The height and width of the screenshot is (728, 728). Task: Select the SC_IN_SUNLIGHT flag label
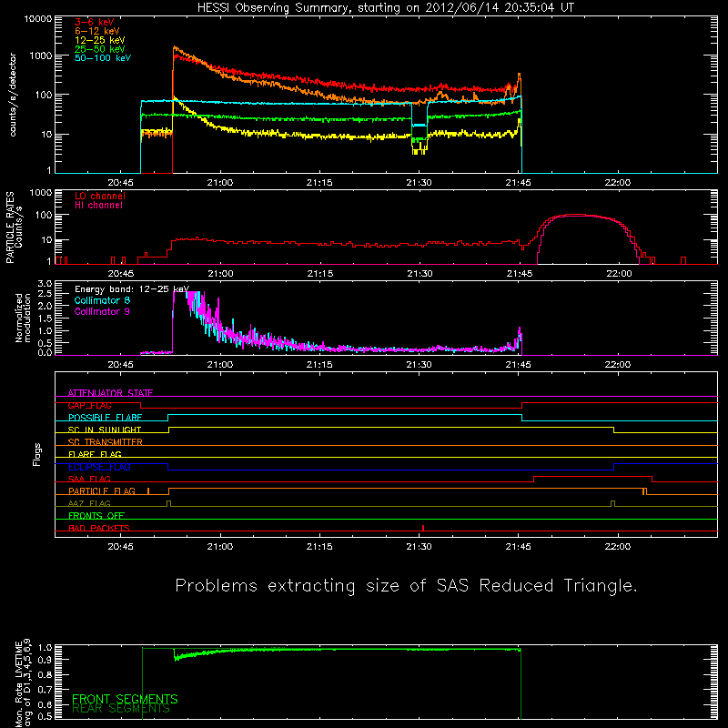105,430
